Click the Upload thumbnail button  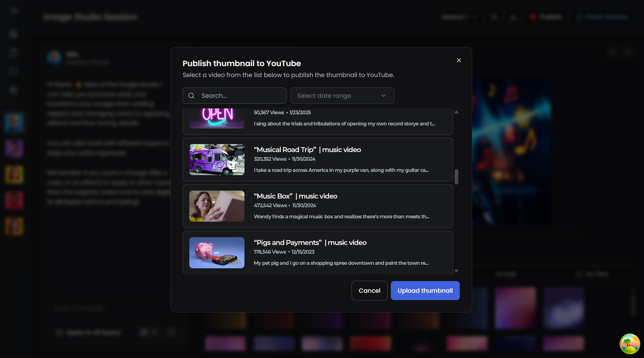point(425,290)
